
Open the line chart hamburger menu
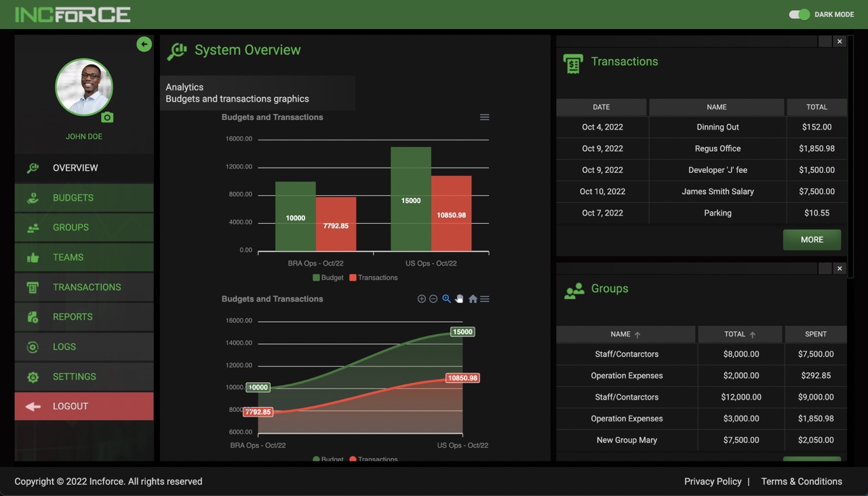485,299
